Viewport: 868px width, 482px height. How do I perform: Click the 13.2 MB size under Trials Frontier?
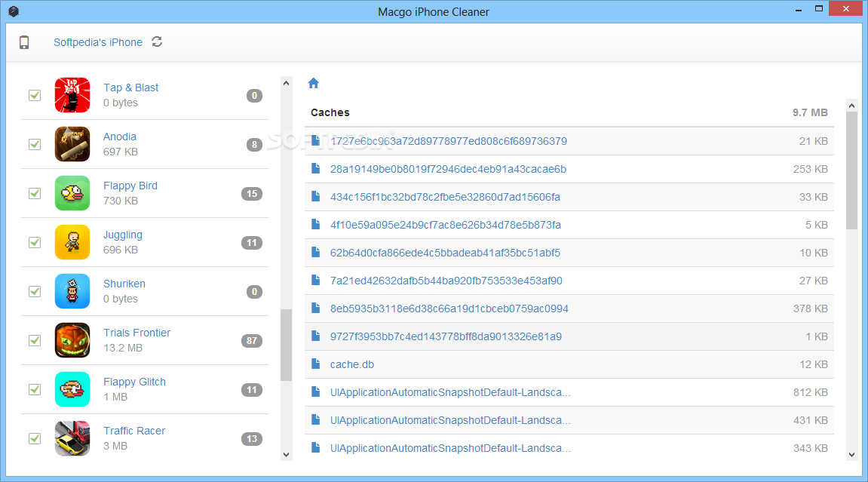click(123, 348)
